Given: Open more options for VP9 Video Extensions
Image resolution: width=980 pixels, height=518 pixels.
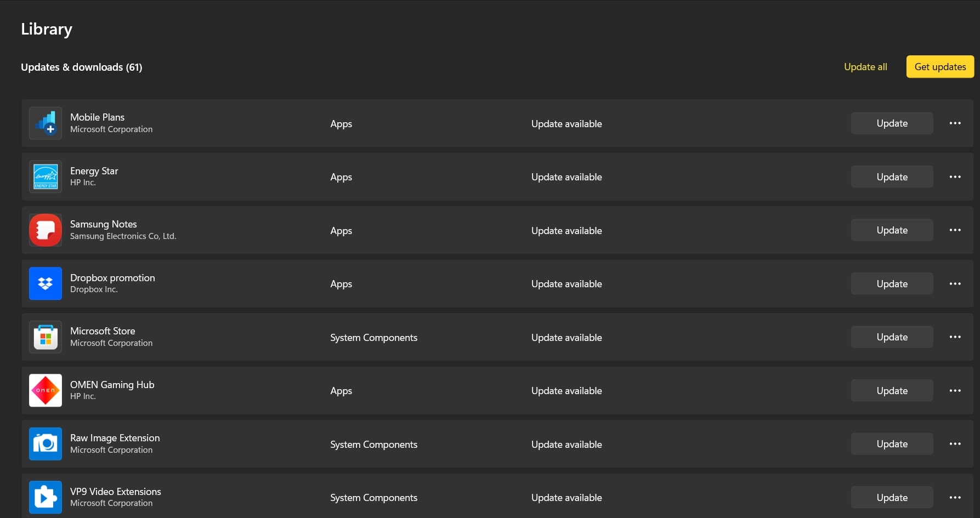Looking at the screenshot, I should pyautogui.click(x=955, y=497).
